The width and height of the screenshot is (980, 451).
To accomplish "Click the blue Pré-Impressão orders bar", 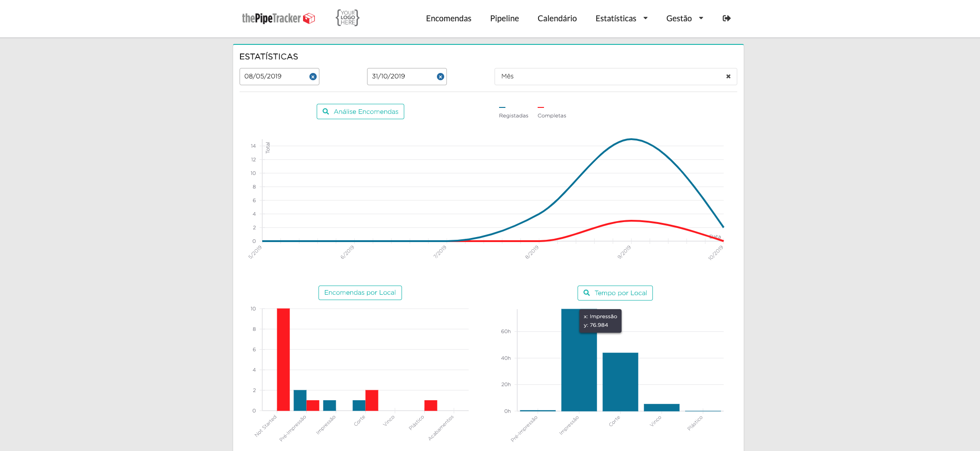I will [x=300, y=400].
